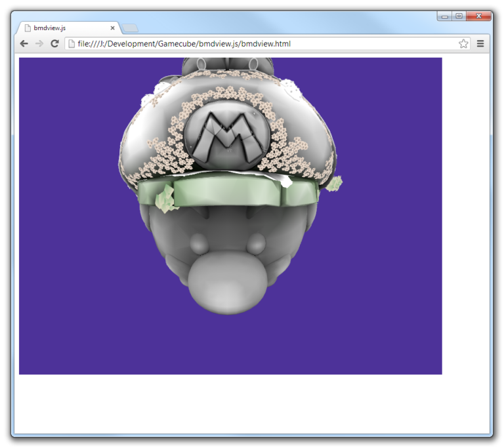
Task: Close the bmdview.js tab
Action: tap(113, 28)
